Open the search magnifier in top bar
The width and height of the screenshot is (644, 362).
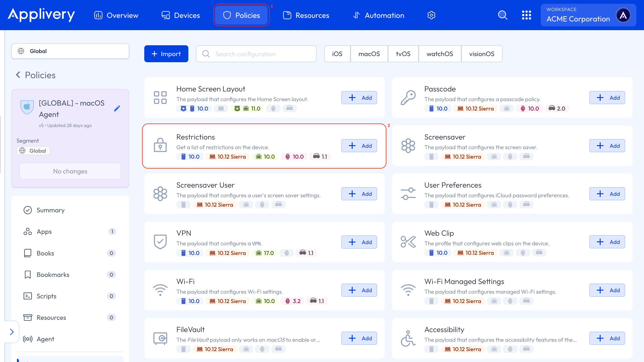point(503,15)
